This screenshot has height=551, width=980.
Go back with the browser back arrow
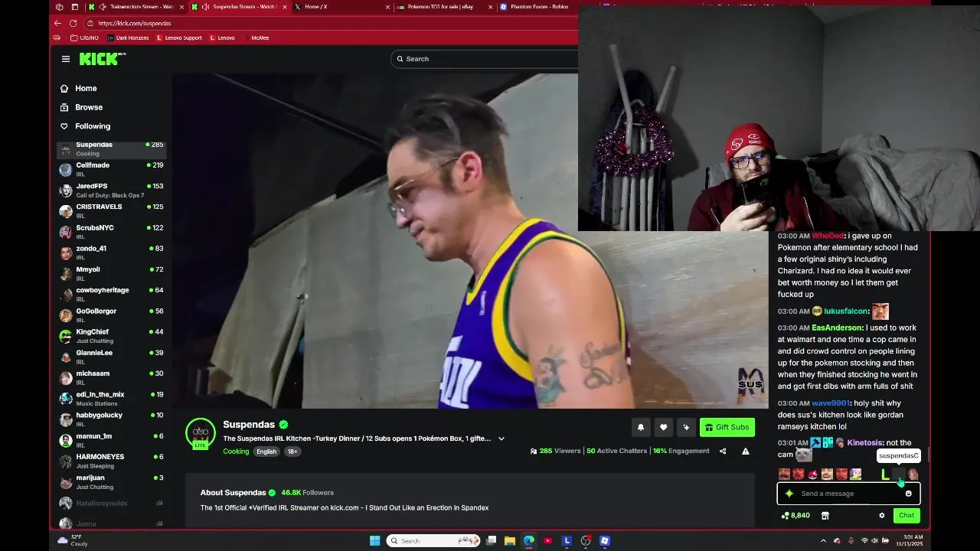(x=57, y=23)
